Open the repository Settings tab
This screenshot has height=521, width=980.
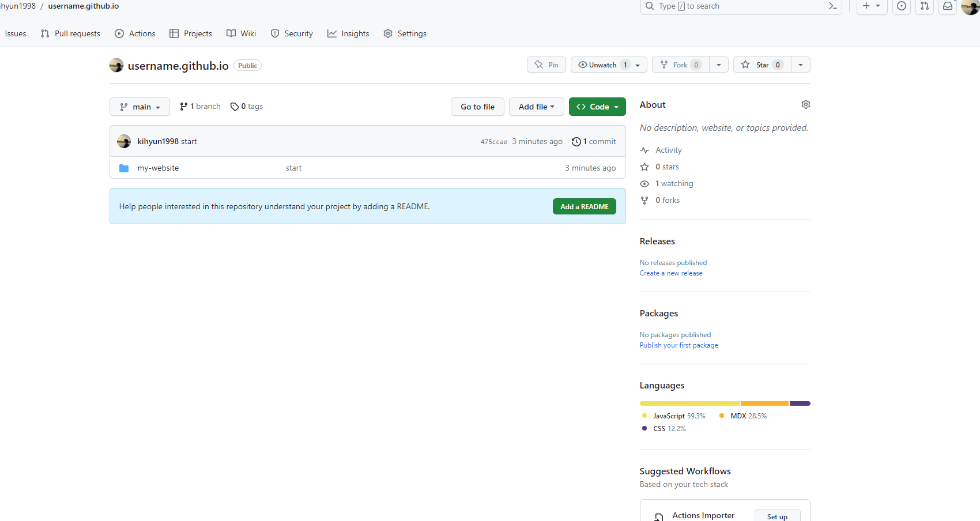[x=405, y=33]
